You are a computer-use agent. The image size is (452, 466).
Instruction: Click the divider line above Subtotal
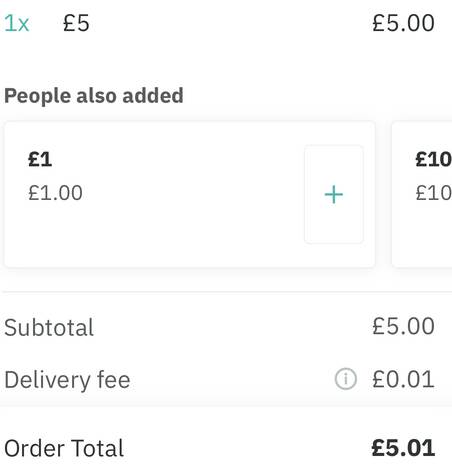pos(227,292)
